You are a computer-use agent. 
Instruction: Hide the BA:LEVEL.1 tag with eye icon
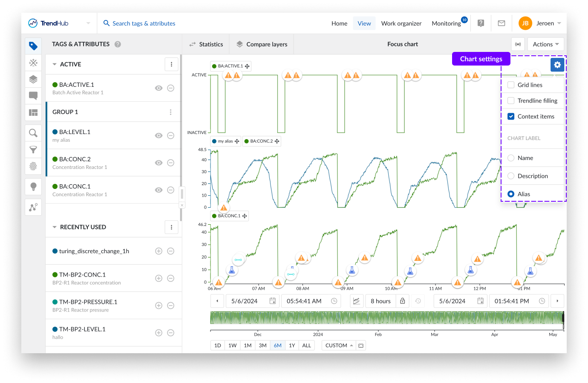[x=159, y=135]
